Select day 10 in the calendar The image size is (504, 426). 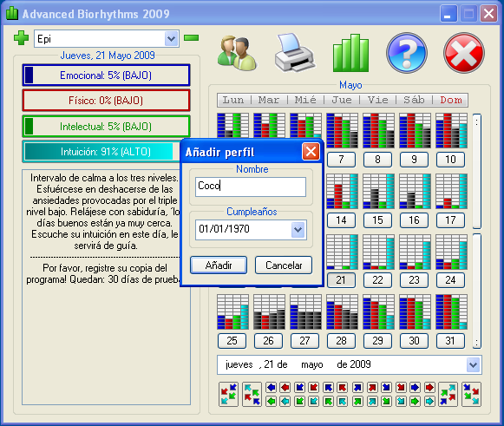[450, 160]
